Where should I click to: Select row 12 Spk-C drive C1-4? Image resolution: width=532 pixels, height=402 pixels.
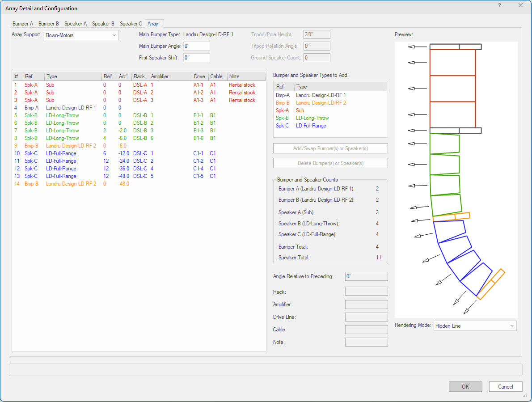point(139,169)
